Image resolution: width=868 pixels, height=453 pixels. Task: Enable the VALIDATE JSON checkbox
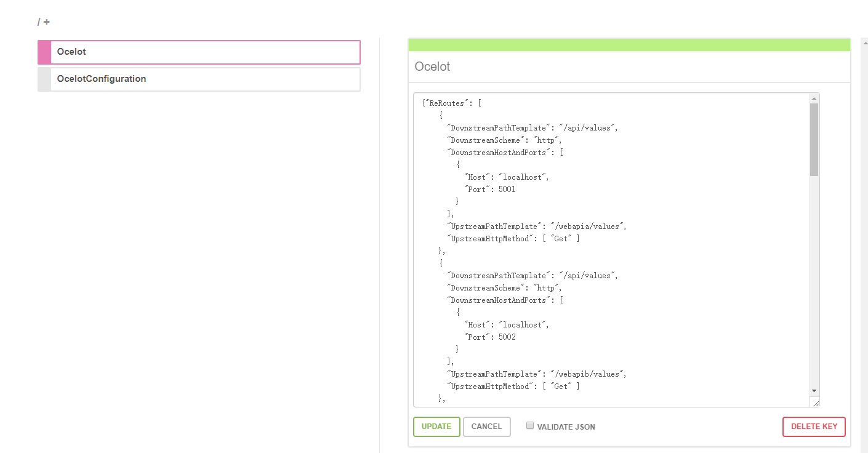(x=529, y=425)
